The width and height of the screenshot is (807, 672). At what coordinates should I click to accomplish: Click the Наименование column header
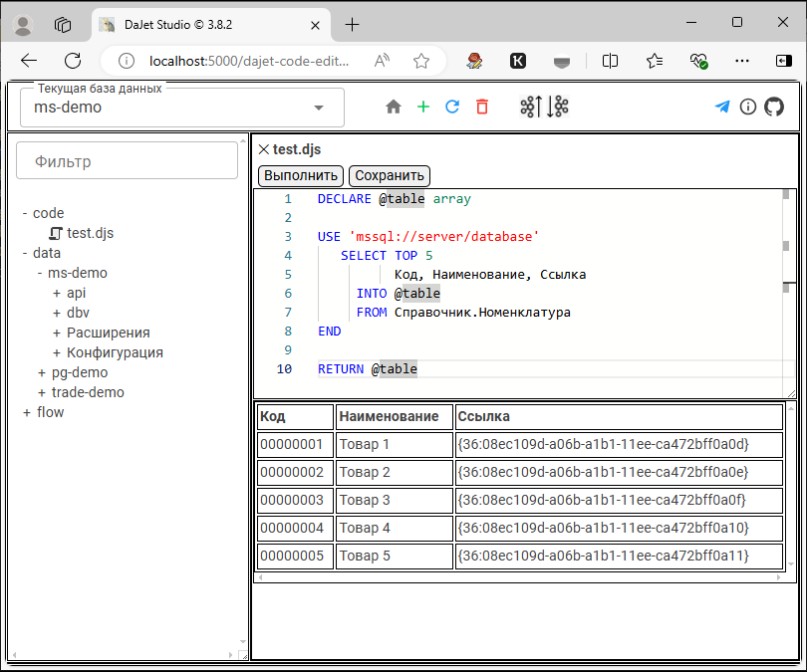395,416
